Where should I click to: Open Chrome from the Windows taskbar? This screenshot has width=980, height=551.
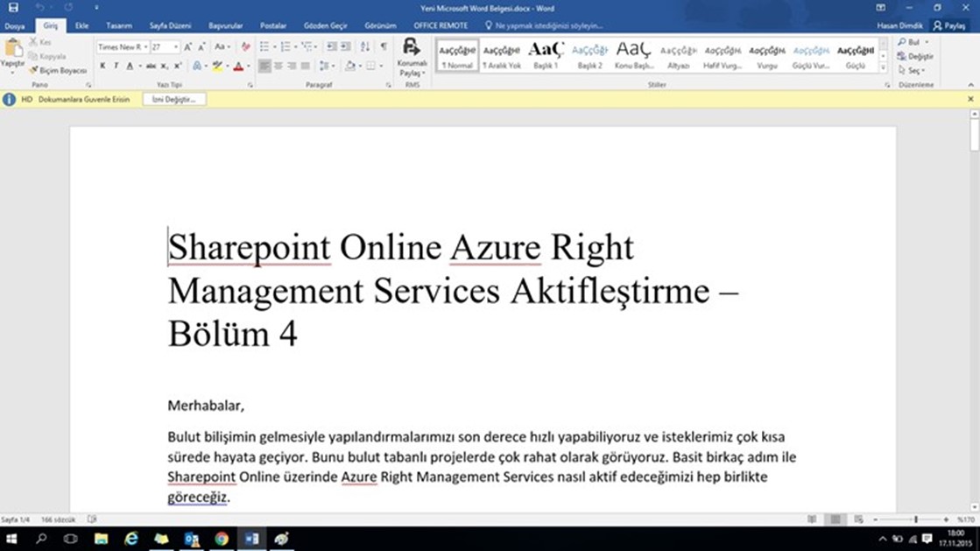click(x=222, y=539)
